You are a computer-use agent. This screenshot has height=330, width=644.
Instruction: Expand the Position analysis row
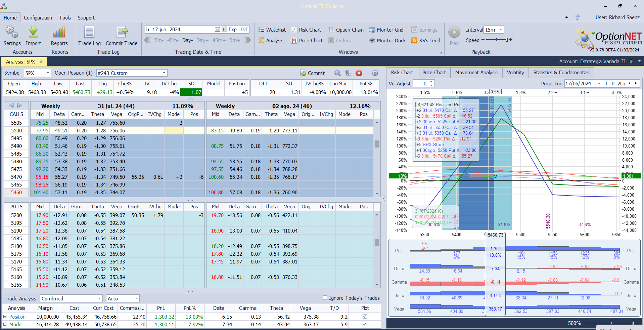tap(5, 317)
